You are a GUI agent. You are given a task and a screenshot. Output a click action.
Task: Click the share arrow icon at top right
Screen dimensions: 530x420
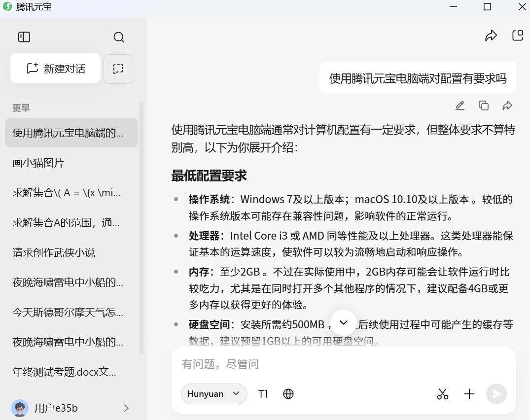[491, 36]
